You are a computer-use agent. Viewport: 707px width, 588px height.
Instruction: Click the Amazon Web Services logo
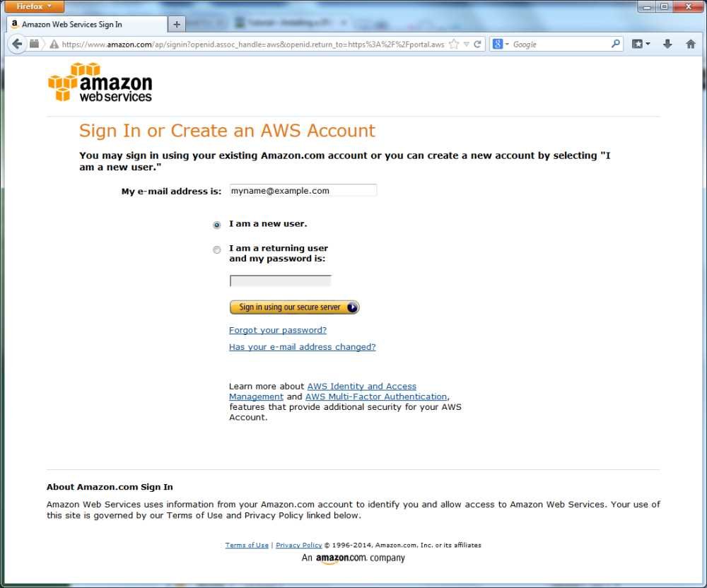pyautogui.click(x=100, y=82)
